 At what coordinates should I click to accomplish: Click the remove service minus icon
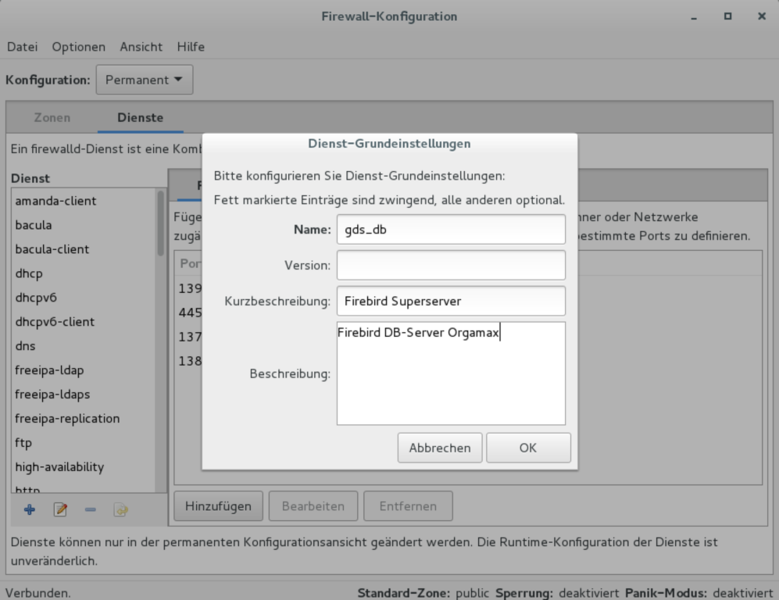(x=90, y=510)
